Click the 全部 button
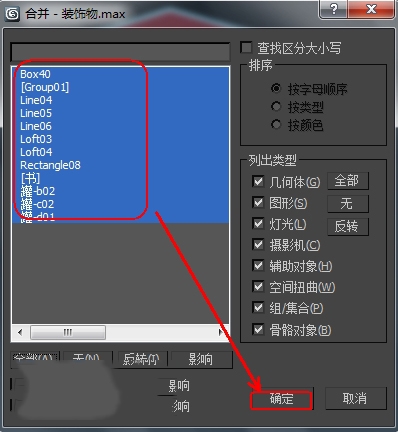 coord(348,181)
